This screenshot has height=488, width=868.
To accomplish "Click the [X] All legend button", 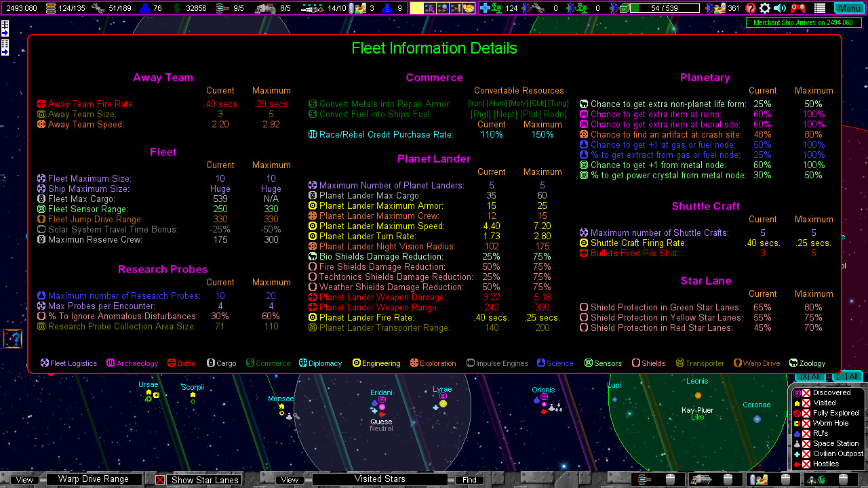I will click(x=808, y=377).
